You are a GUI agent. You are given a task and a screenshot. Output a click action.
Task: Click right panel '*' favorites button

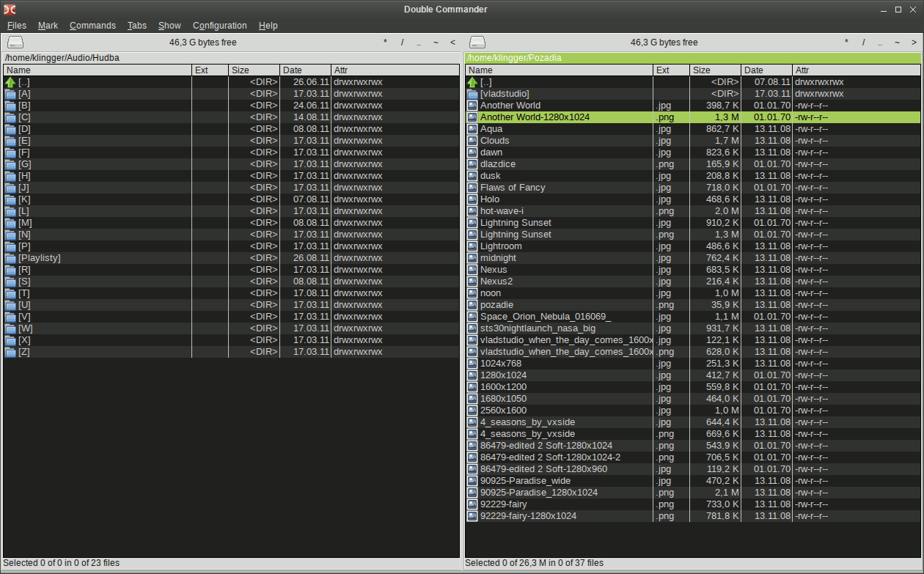tap(846, 43)
